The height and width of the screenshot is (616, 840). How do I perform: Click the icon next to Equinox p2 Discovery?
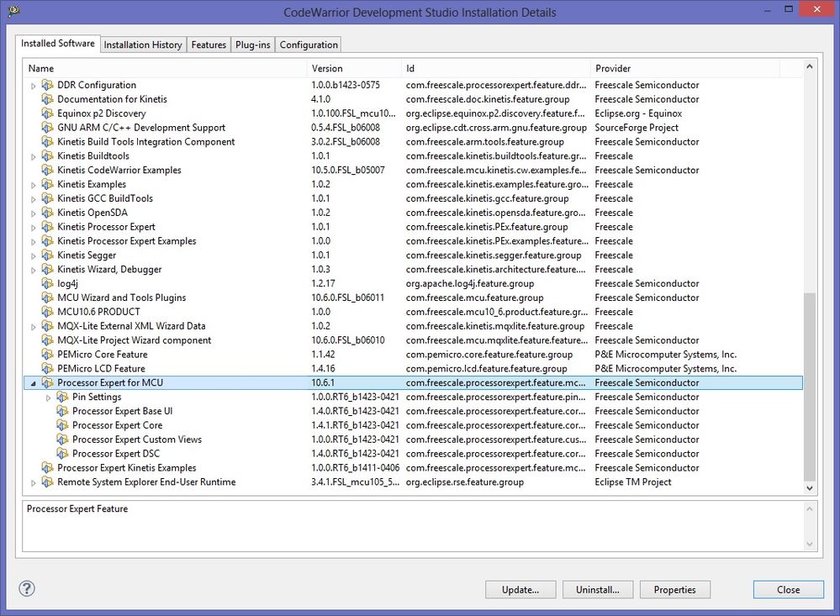coord(48,113)
